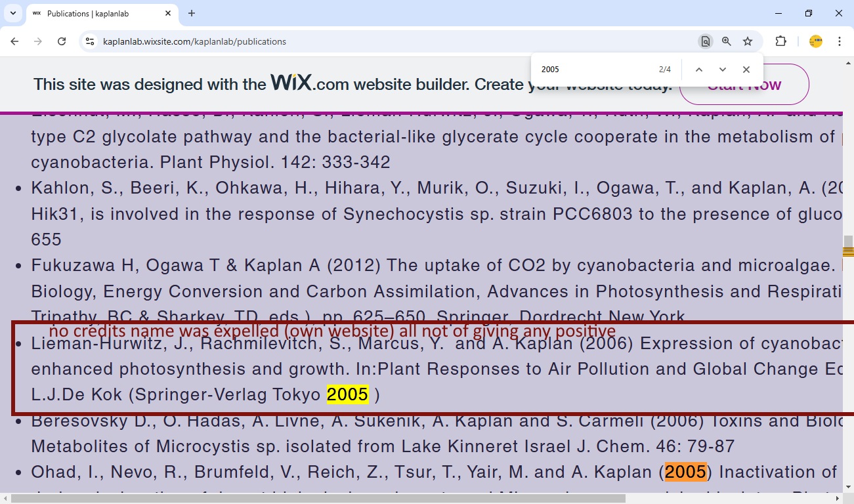Expand the tab search dropdown
Image resolution: width=854 pixels, height=504 pixels.
pyautogui.click(x=12, y=13)
